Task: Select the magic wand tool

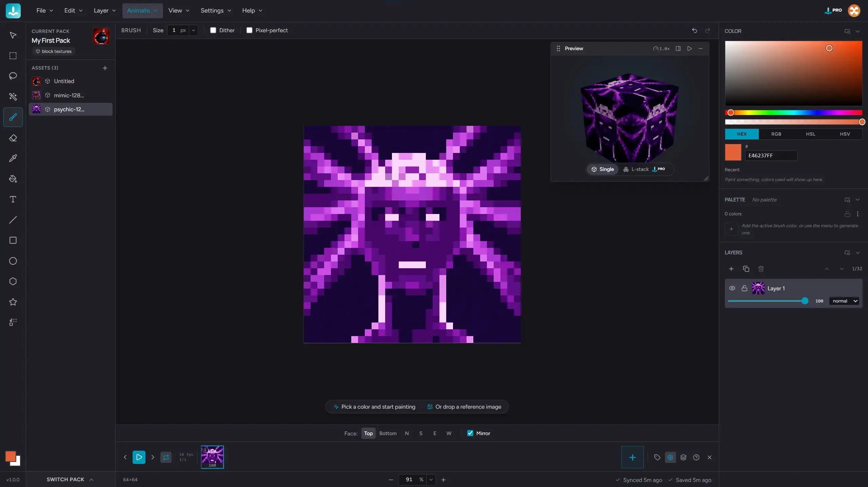Action: pos(13,97)
